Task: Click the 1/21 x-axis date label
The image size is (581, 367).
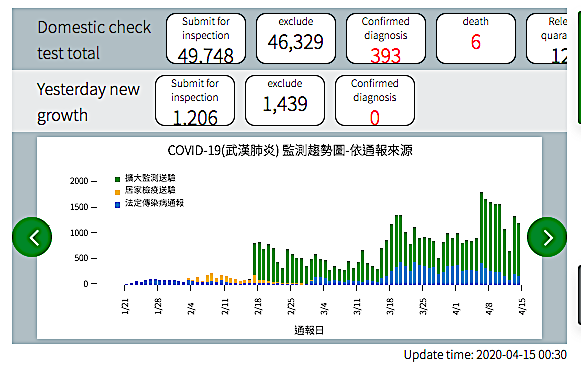Action: [125, 306]
